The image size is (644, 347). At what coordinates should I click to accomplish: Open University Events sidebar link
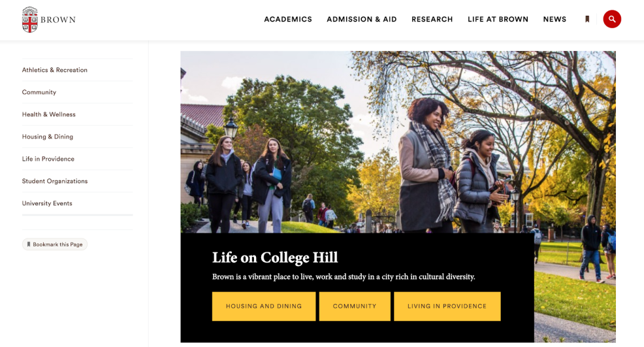point(47,203)
